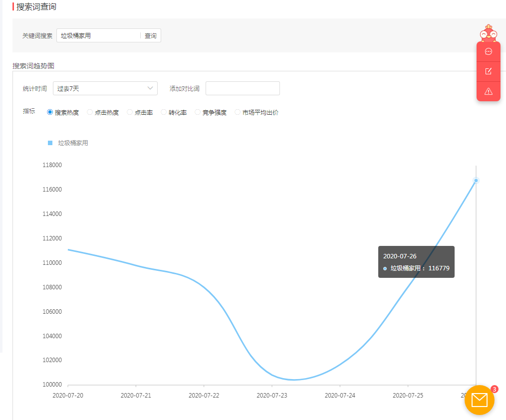This screenshot has height=420, width=506.
Task: Choose the 转化率 metric option
Action: tap(164, 112)
